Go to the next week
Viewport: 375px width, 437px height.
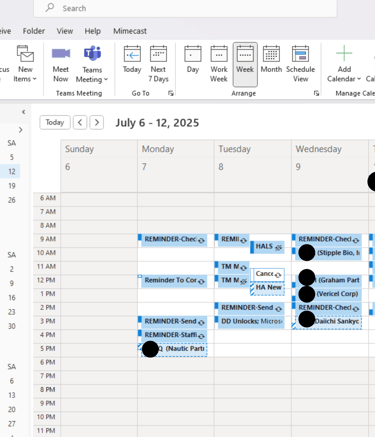coord(97,122)
